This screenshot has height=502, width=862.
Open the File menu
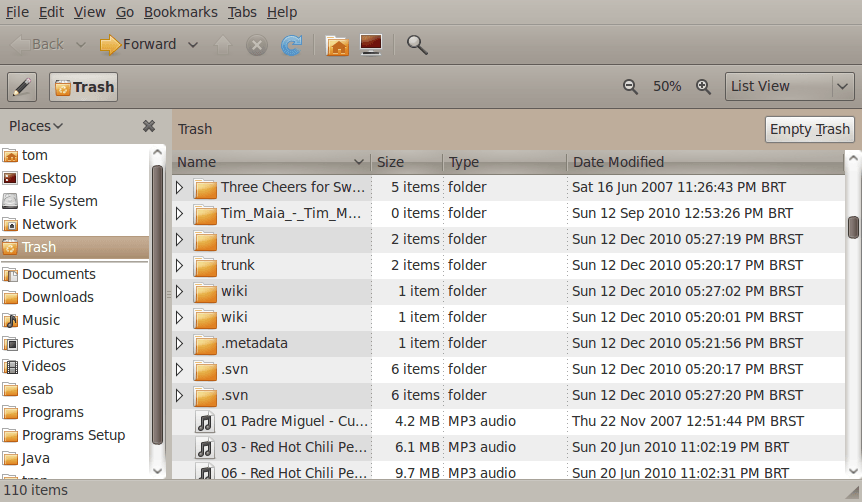pyautogui.click(x=17, y=12)
